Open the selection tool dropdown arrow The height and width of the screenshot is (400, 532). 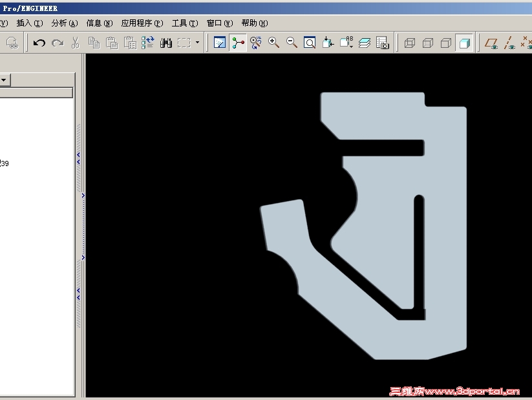point(197,43)
